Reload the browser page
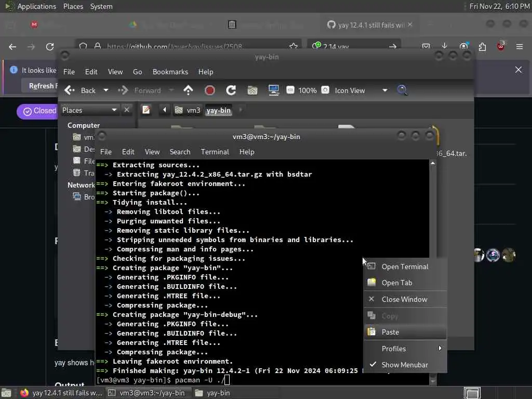The width and height of the screenshot is (532, 399). pos(50,47)
